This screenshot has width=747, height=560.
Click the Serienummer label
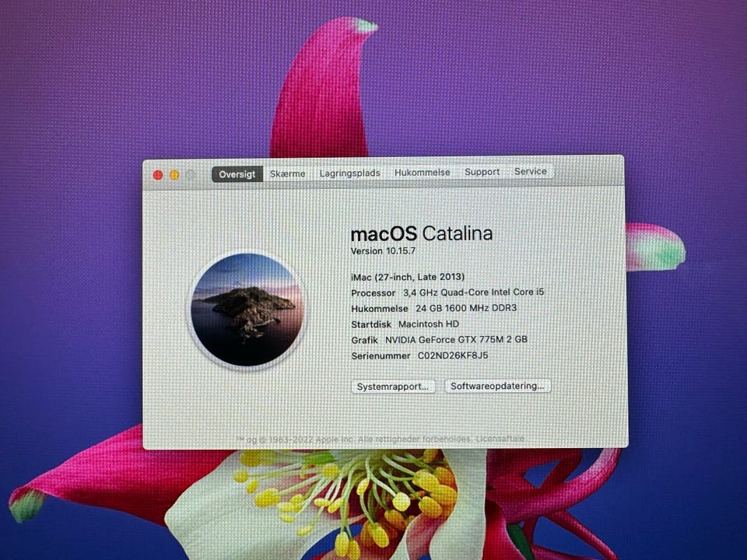click(381, 355)
